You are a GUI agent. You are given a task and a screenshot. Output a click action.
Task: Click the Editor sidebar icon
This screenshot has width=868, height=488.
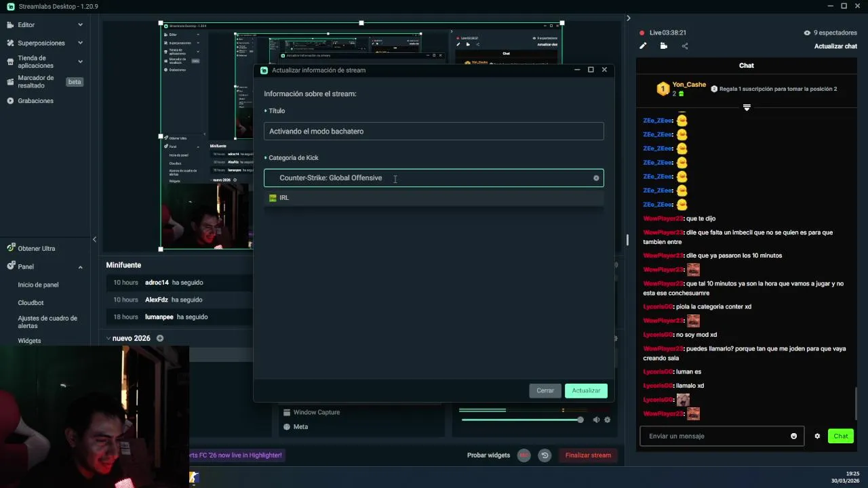10,24
